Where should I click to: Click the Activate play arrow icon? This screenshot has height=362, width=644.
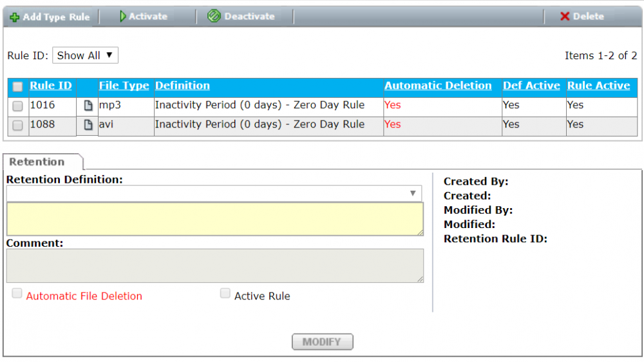click(123, 17)
